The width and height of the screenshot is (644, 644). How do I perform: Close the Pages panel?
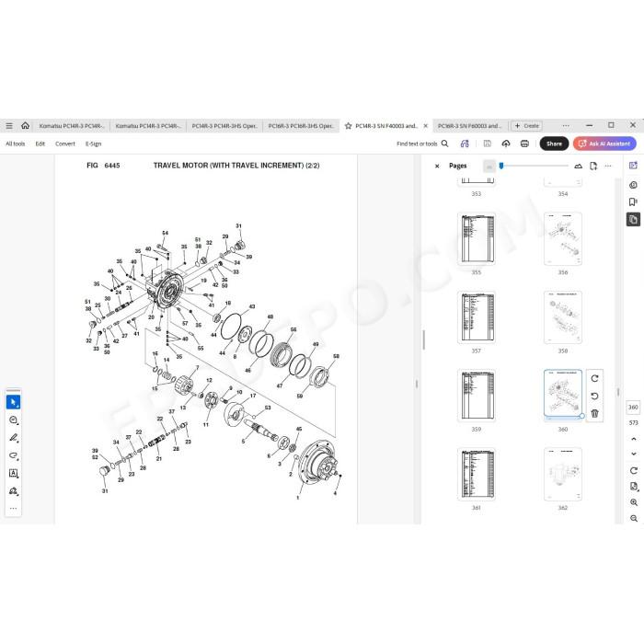click(437, 166)
